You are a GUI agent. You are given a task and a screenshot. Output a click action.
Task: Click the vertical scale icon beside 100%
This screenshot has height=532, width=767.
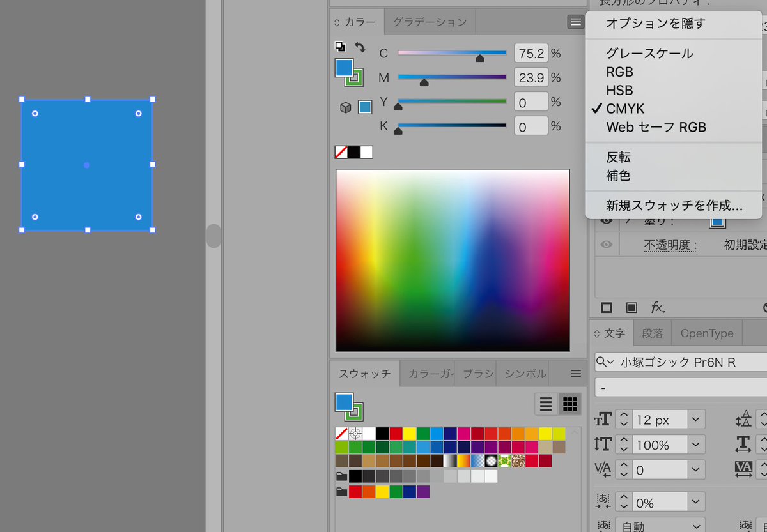coord(603,445)
